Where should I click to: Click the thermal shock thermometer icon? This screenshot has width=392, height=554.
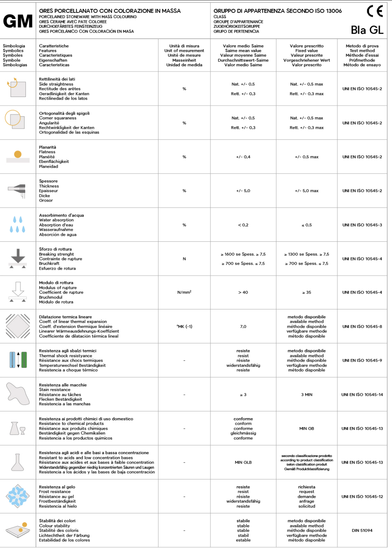coord(18,360)
